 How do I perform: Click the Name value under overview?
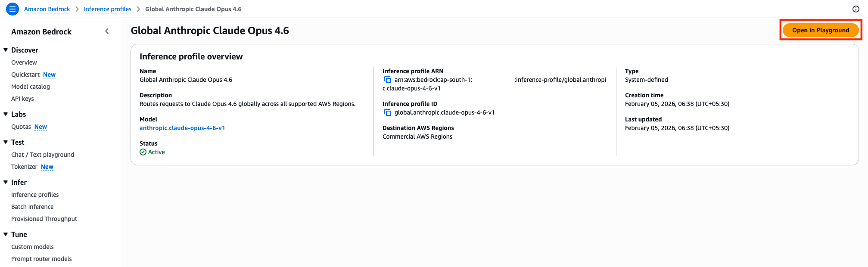click(x=186, y=80)
